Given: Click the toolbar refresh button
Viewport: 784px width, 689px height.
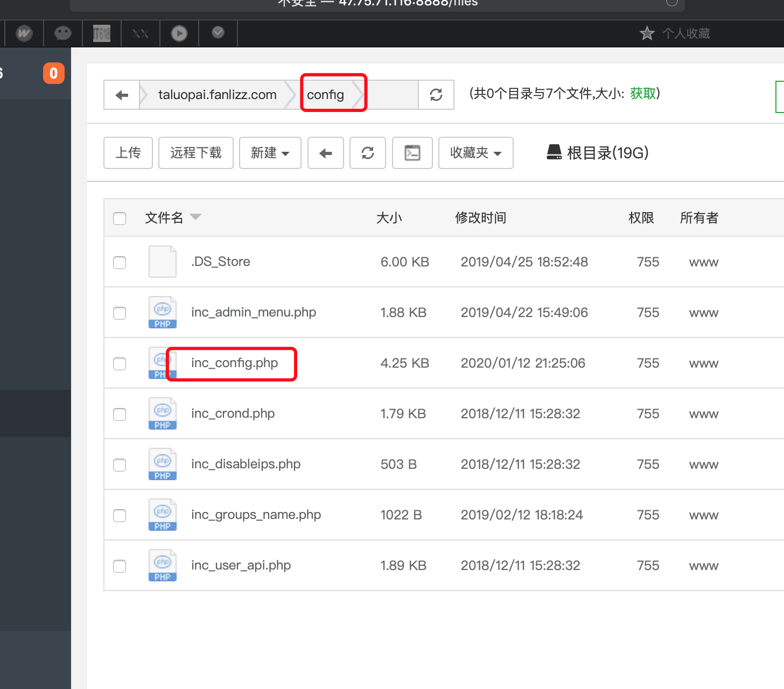Looking at the screenshot, I should tap(368, 153).
